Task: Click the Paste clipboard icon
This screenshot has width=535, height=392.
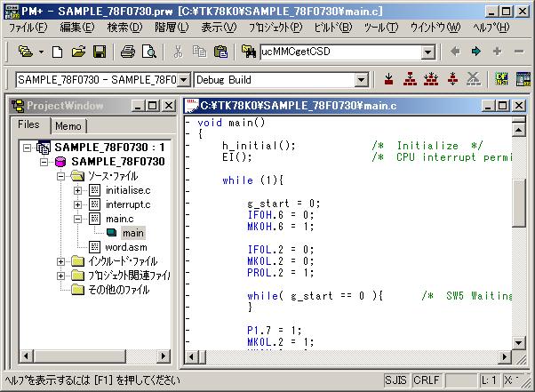Action: coord(220,52)
